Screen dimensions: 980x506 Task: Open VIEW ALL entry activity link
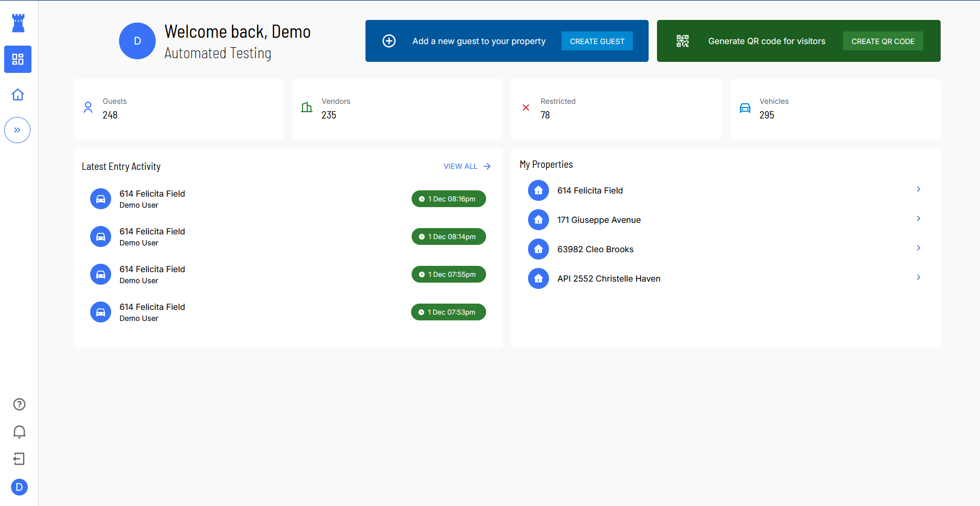point(467,166)
